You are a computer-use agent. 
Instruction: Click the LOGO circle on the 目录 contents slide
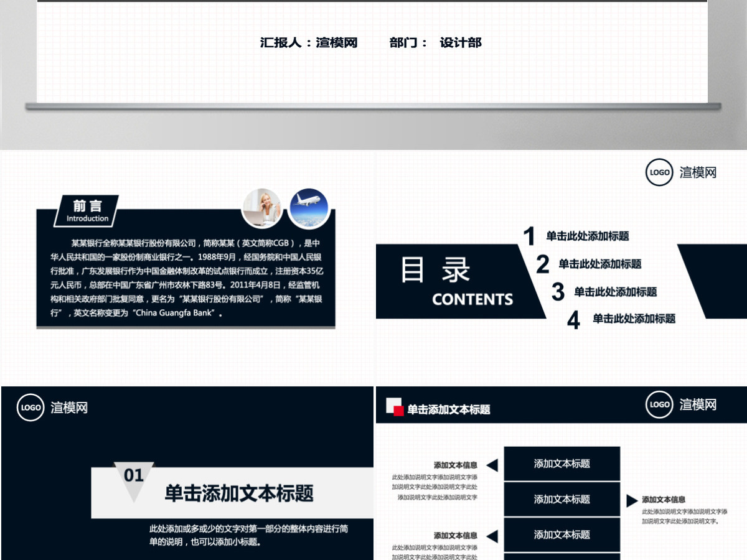tap(660, 172)
